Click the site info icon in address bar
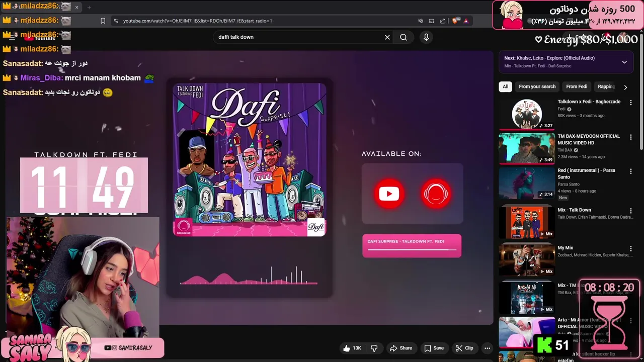Image resolution: width=644 pixels, height=362 pixels. tap(116, 21)
